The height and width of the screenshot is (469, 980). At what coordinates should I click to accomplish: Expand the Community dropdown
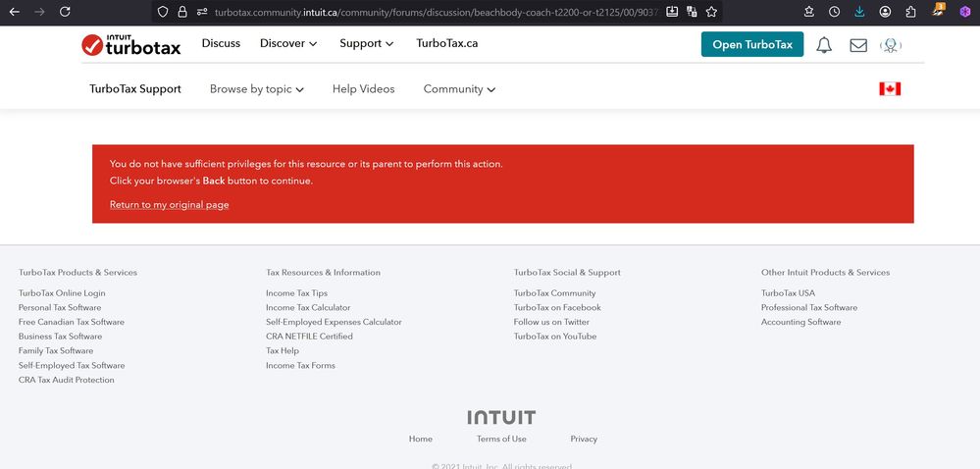pyautogui.click(x=459, y=89)
